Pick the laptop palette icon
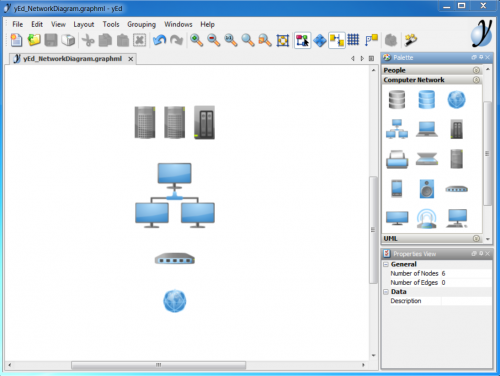The height and width of the screenshot is (376, 500). click(427, 129)
